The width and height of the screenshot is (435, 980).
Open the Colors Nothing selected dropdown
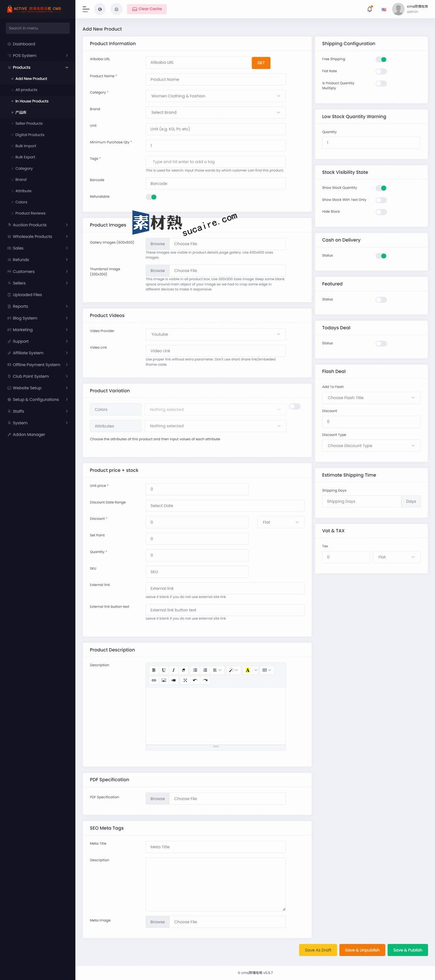click(215, 410)
